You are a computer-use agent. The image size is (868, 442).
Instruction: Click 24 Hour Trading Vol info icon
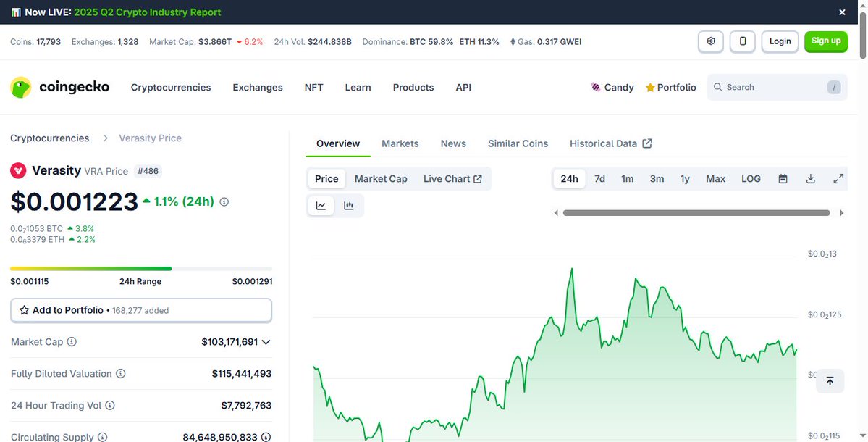[109, 406]
